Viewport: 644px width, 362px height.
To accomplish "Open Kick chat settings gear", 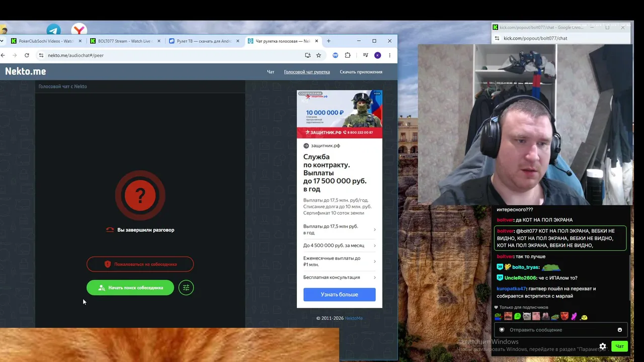I will tap(603, 346).
